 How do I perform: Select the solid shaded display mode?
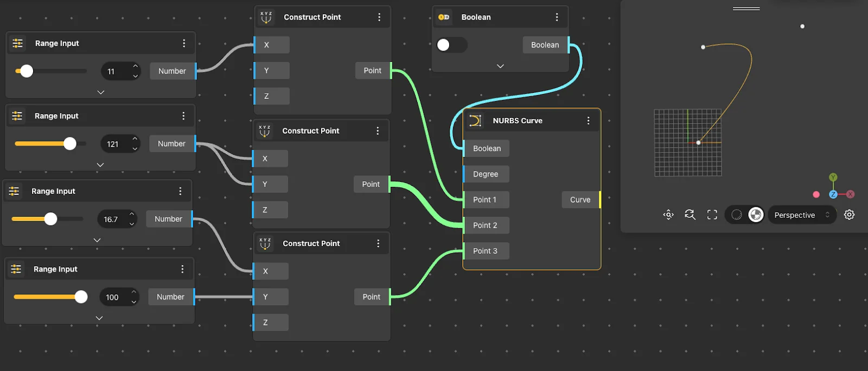point(756,215)
